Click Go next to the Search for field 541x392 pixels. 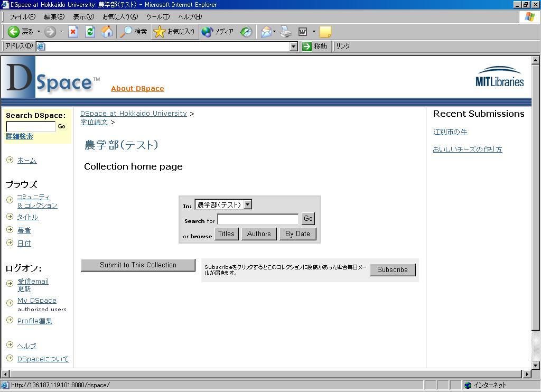308,218
